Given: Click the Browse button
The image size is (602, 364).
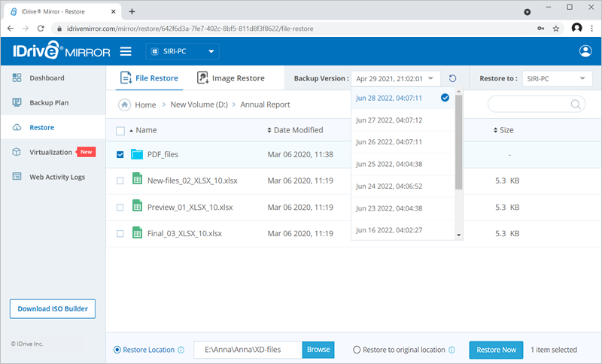Looking at the screenshot, I should point(318,350).
